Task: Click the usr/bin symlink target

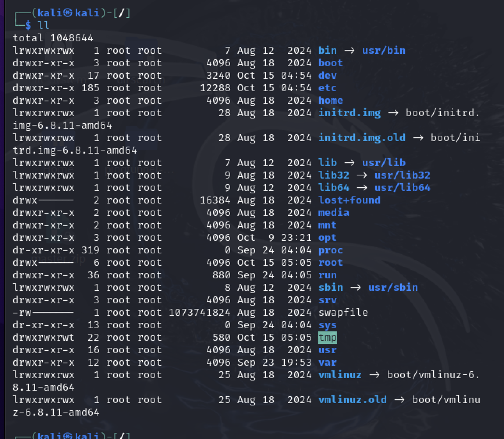Action: coord(383,50)
